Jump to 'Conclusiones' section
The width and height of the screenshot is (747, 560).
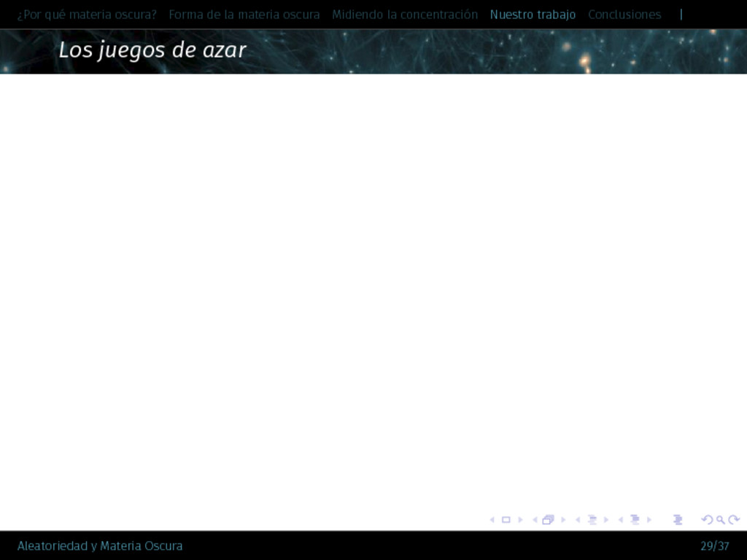click(x=624, y=15)
